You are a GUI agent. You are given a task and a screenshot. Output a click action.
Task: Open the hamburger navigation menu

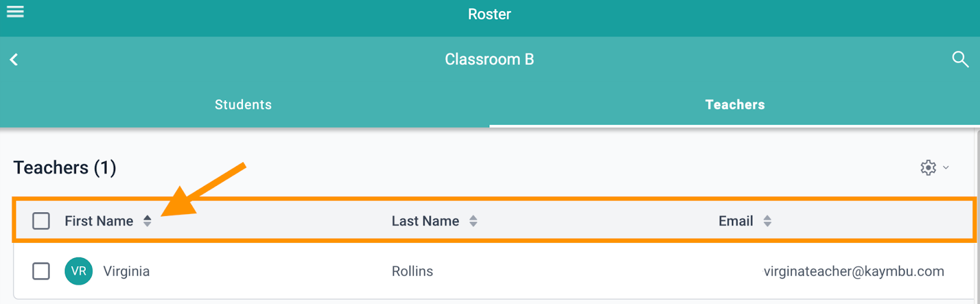click(15, 12)
